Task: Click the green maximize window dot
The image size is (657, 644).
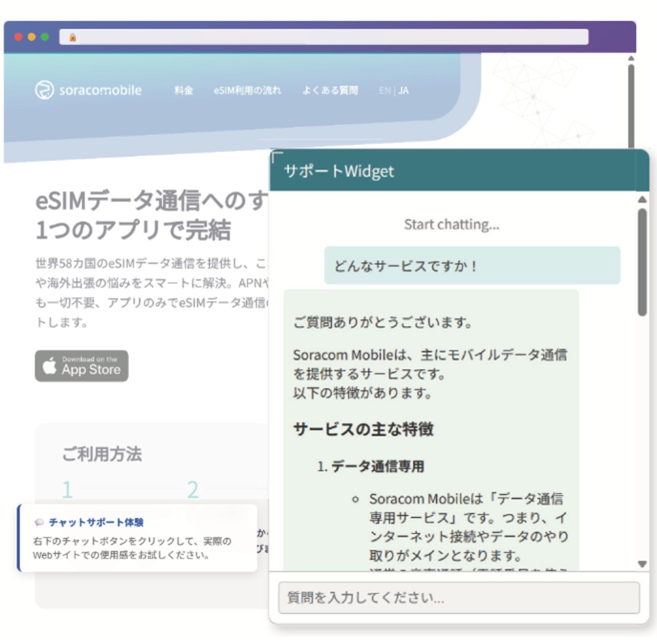Action: pyautogui.click(x=45, y=37)
